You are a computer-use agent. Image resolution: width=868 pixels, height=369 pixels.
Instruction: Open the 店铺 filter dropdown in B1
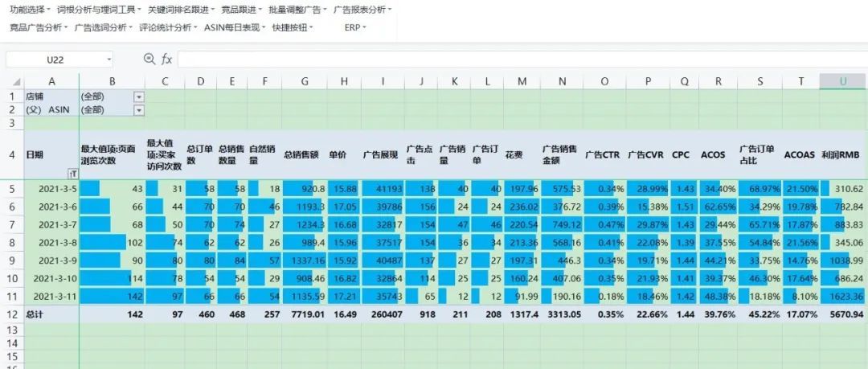pos(139,96)
